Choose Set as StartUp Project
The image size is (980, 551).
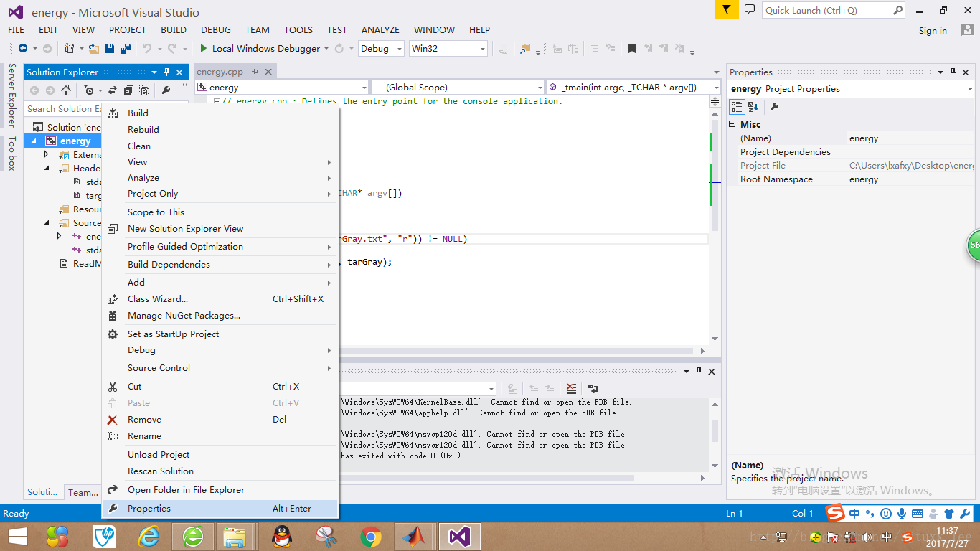tap(220, 334)
